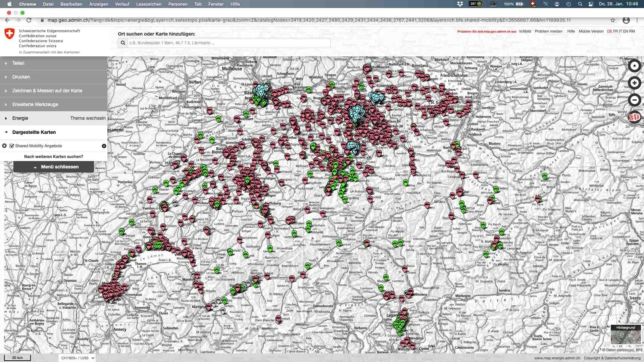This screenshot has height=362, width=644.
Task: Click the search magnifier icon
Action: (123, 43)
